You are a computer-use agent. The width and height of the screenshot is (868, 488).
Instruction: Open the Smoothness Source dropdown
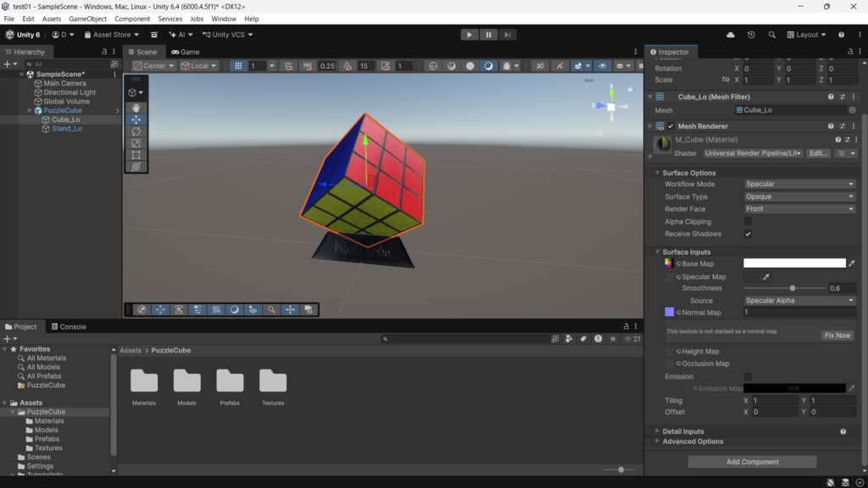[799, 301]
